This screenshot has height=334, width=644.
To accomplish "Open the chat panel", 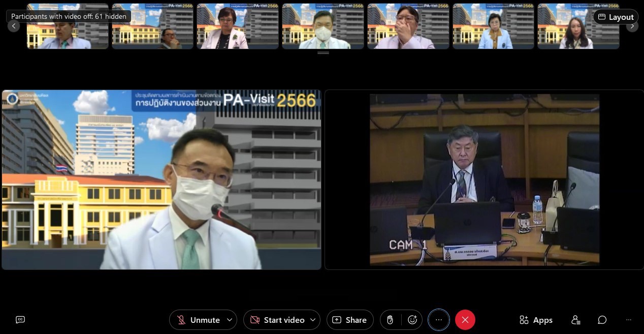I will coord(602,320).
